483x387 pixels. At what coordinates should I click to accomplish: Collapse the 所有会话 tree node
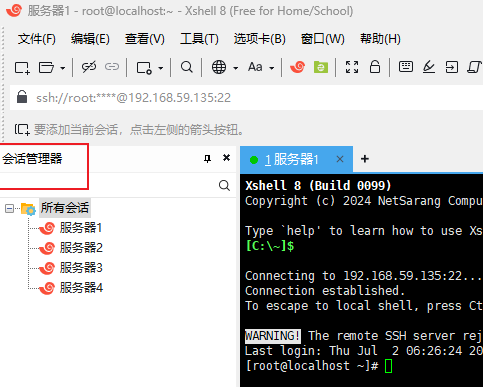9,209
